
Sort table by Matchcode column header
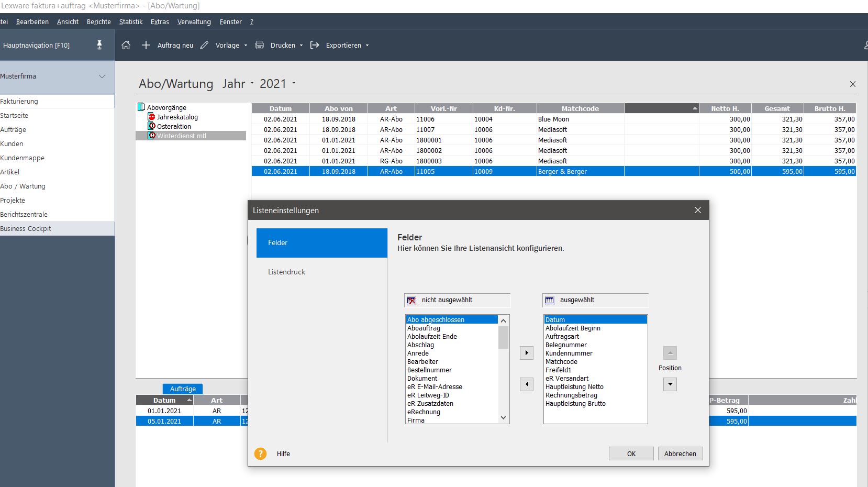coord(580,108)
